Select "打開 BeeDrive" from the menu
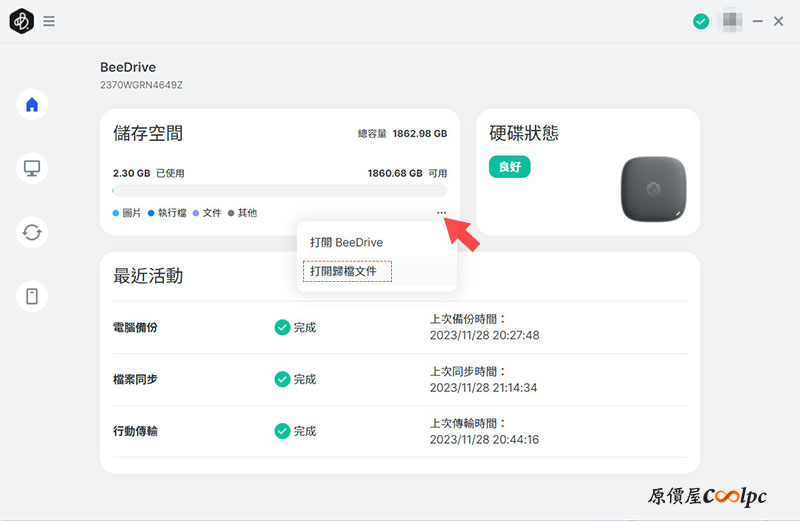 (346, 242)
